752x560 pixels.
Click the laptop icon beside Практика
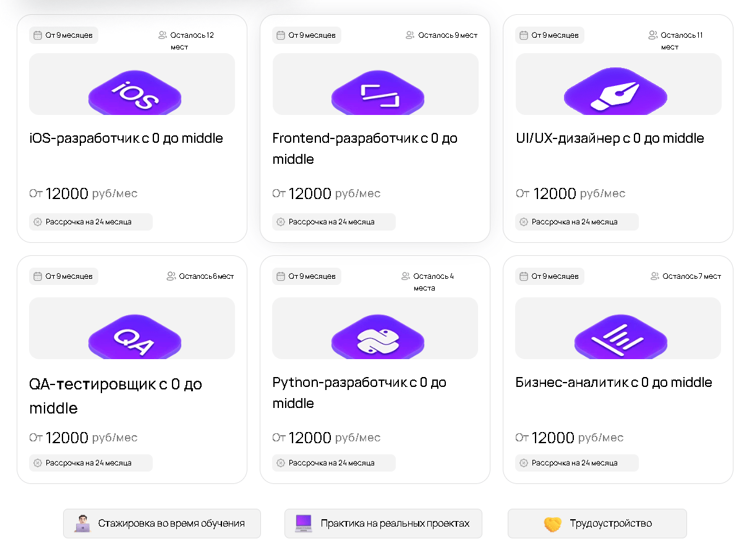[x=304, y=524]
